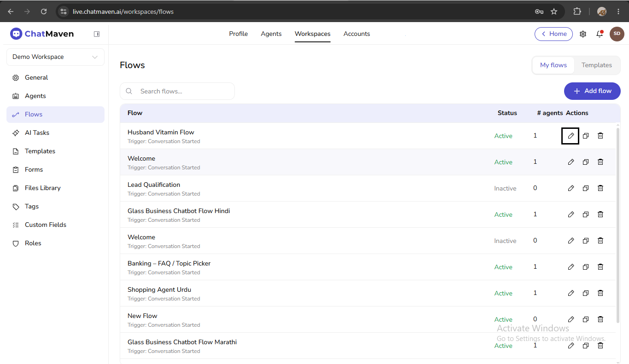Delete the Banking – FAQ / Topic Picker flow
The image size is (629, 364).
coord(600,267)
